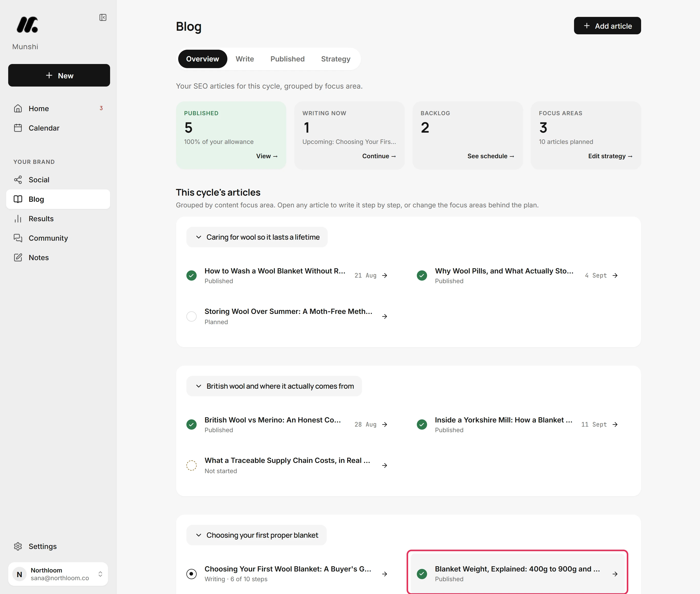The image size is (700, 594).
Task: Open the Northloom account switcher chevrons
Action: pos(100,574)
